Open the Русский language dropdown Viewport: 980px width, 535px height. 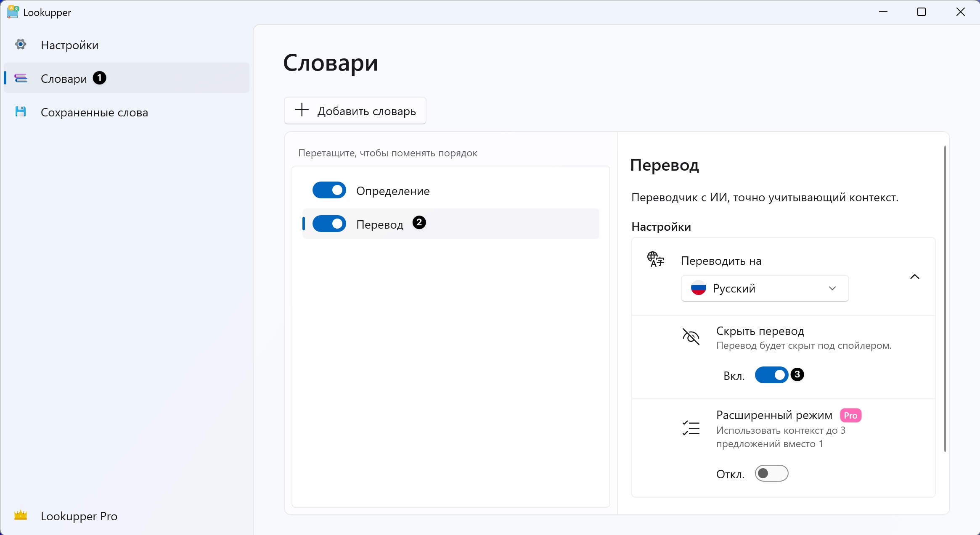click(764, 288)
